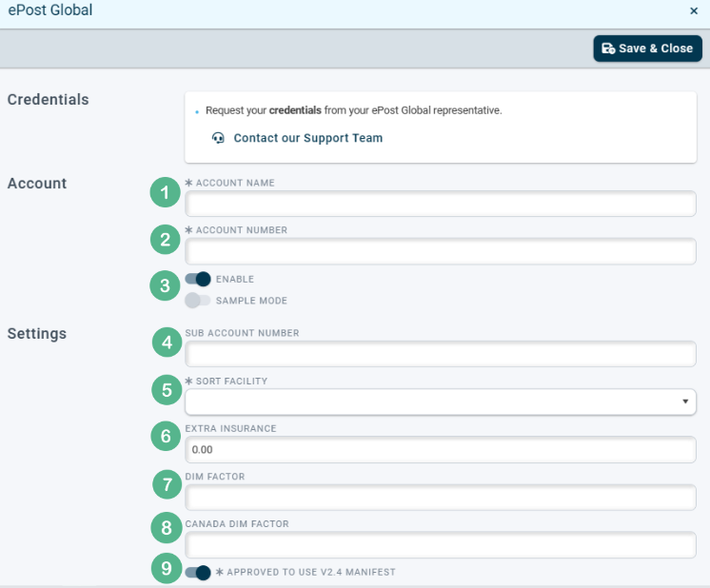Click the Account Number input field
This screenshot has height=588, width=710.
[441, 251]
